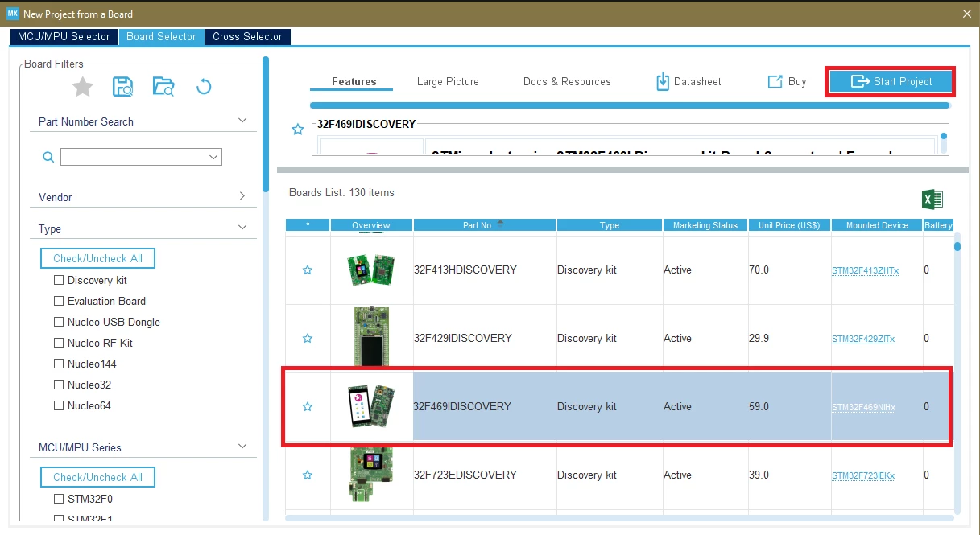980x535 pixels.
Task: Show favorite boards star filter
Action: (83, 86)
